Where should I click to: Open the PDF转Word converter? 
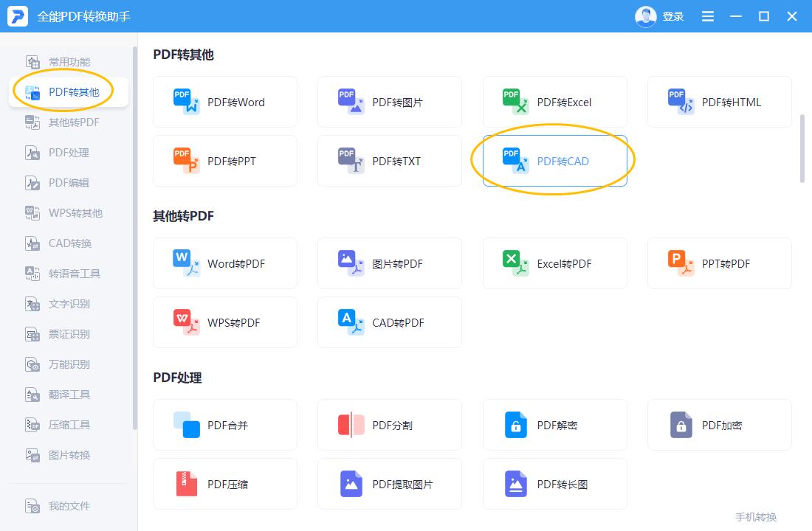(x=224, y=102)
